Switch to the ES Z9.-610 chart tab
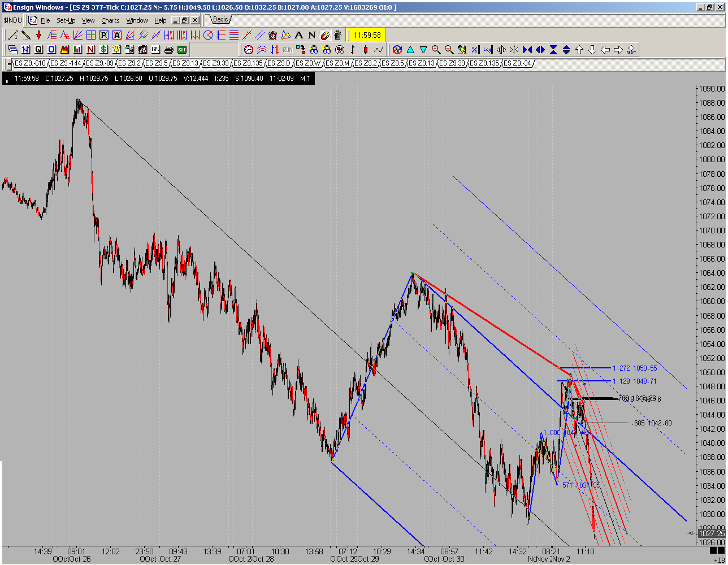Viewport: 728px width, 565px height. point(31,63)
